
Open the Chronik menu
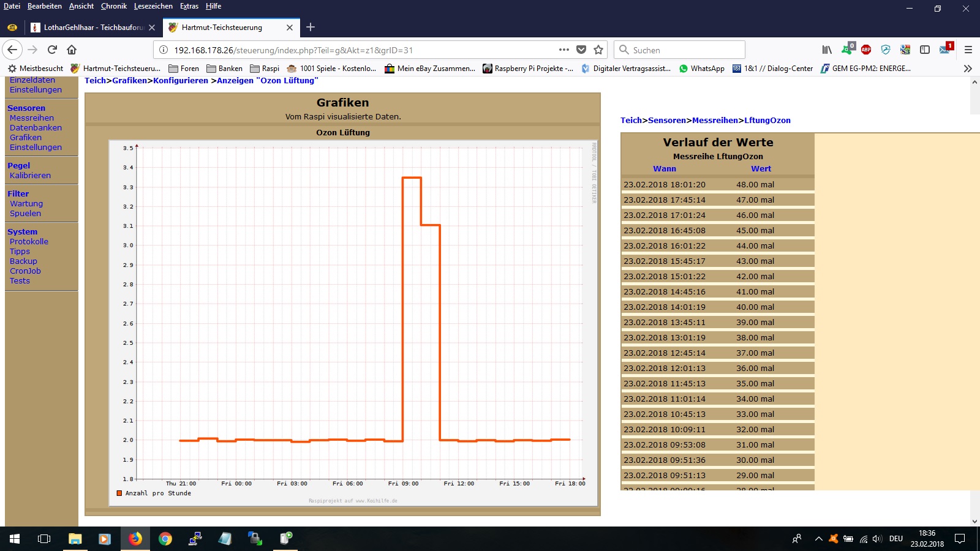pyautogui.click(x=113, y=6)
